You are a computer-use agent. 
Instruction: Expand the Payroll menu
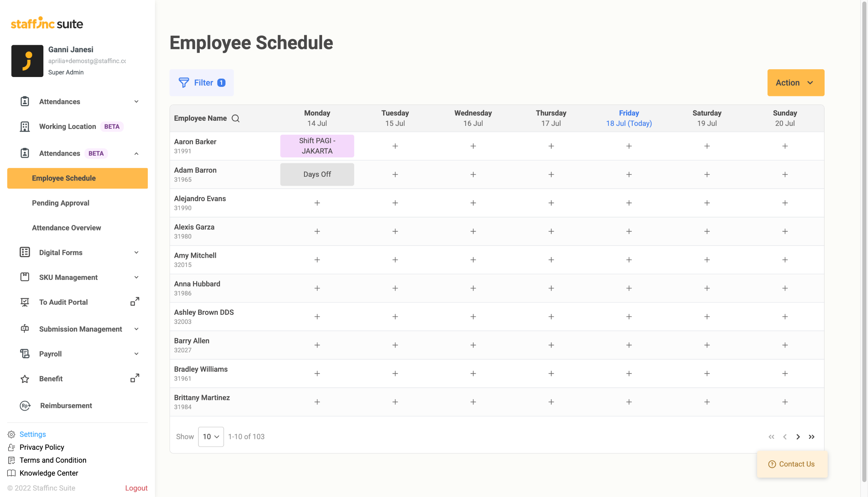pyautogui.click(x=136, y=353)
